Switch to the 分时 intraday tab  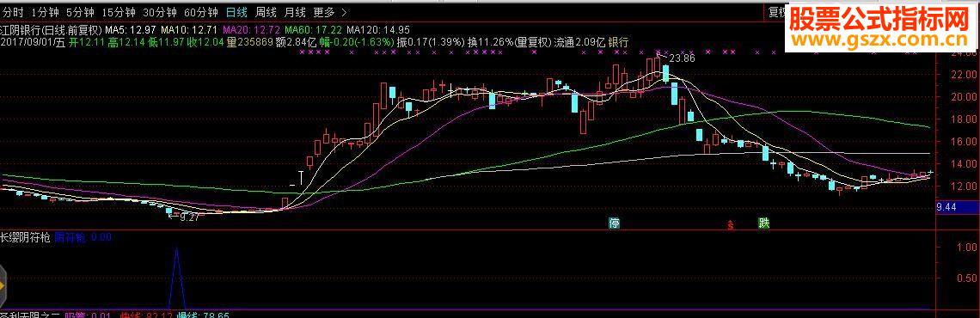click(x=13, y=12)
